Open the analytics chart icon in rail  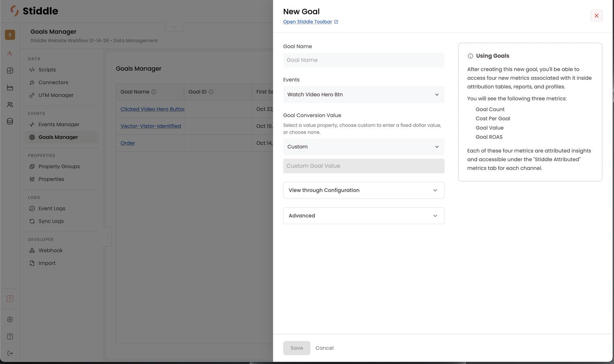tap(10, 88)
